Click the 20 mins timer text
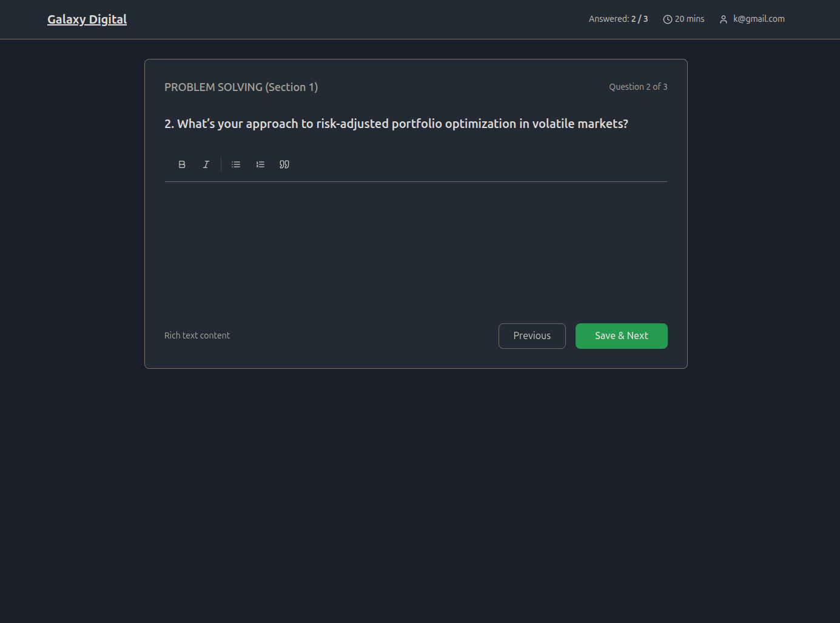The width and height of the screenshot is (840, 623). (690, 19)
